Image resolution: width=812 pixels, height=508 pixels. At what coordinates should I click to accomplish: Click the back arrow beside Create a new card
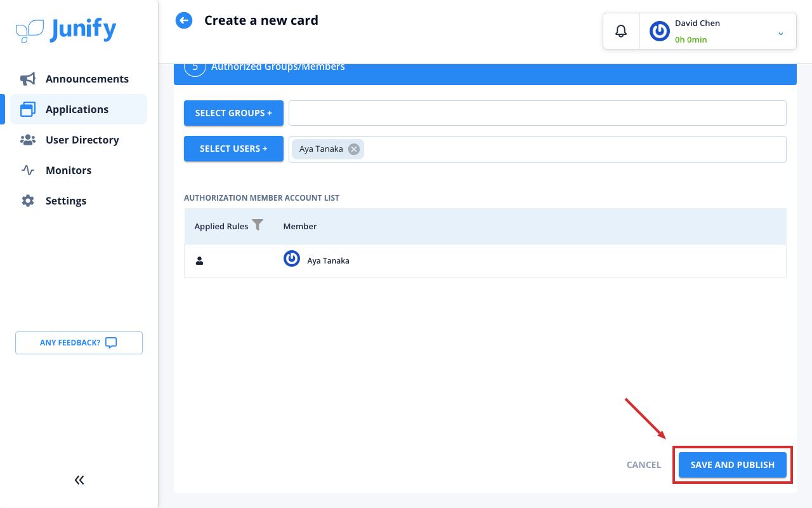click(183, 20)
